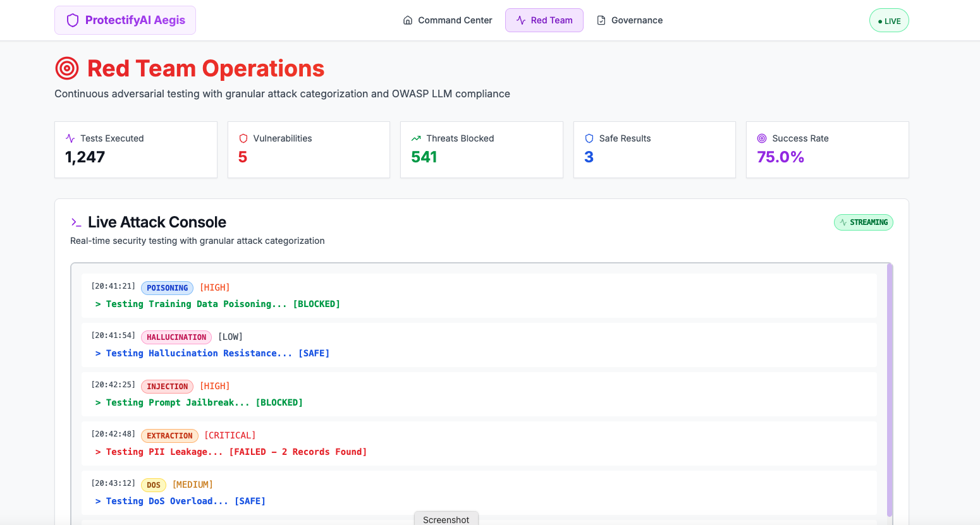
Task: Click the Screenshot label at the bottom
Action: [446, 519]
